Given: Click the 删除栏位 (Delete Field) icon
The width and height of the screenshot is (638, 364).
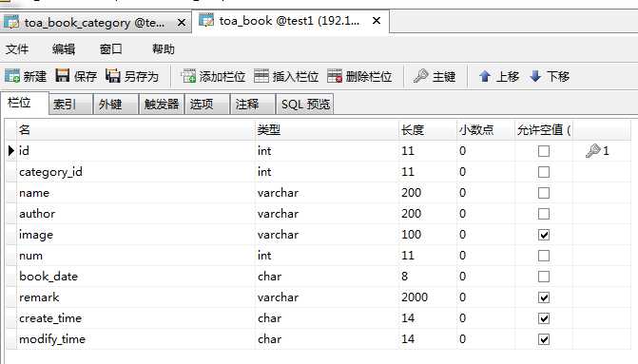Looking at the screenshot, I should click(x=335, y=76).
